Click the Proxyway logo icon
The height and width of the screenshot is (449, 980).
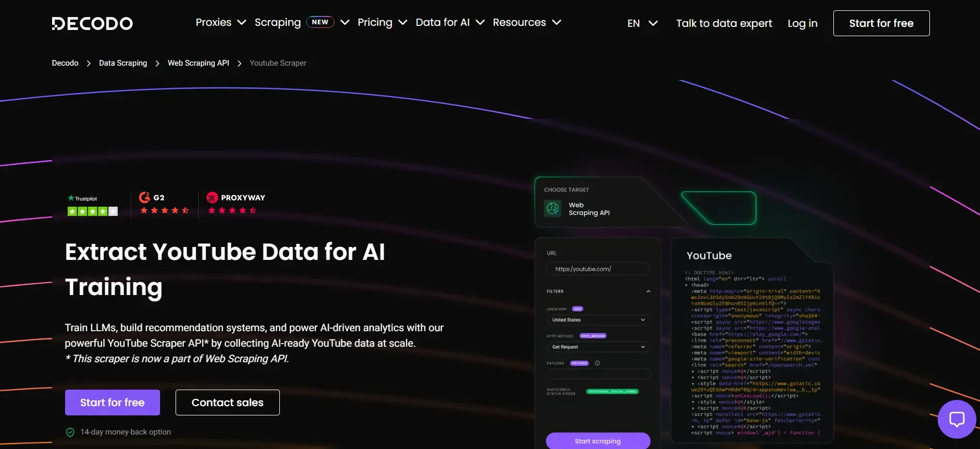pyautogui.click(x=212, y=197)
